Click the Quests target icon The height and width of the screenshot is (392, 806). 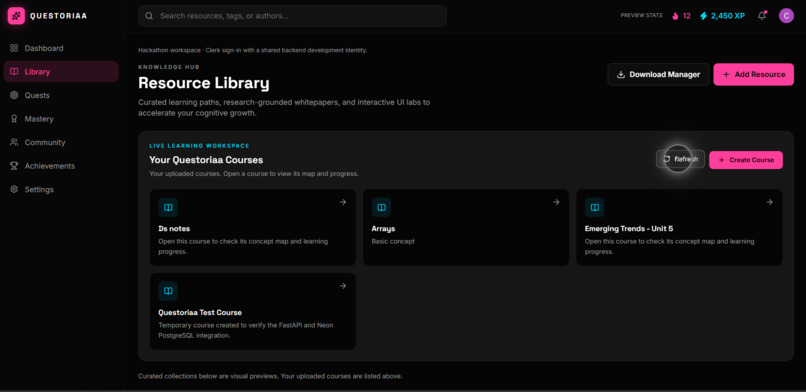[14, 96]
